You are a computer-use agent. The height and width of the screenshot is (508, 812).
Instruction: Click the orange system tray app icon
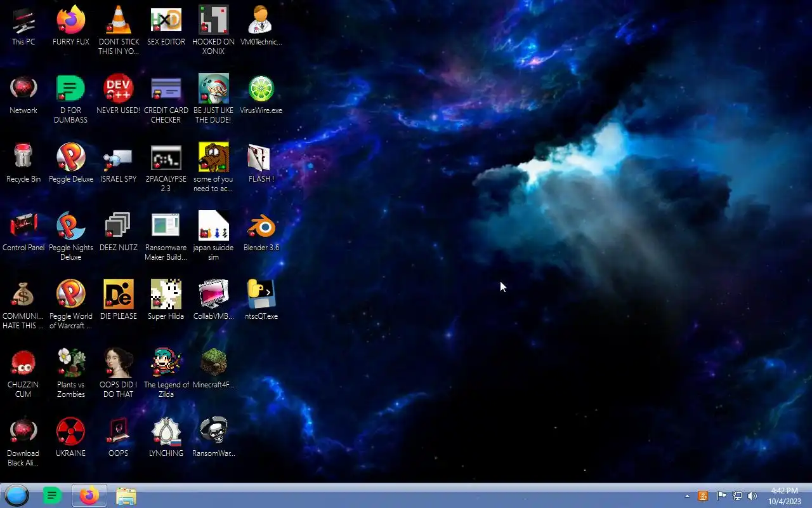point(703,496)
